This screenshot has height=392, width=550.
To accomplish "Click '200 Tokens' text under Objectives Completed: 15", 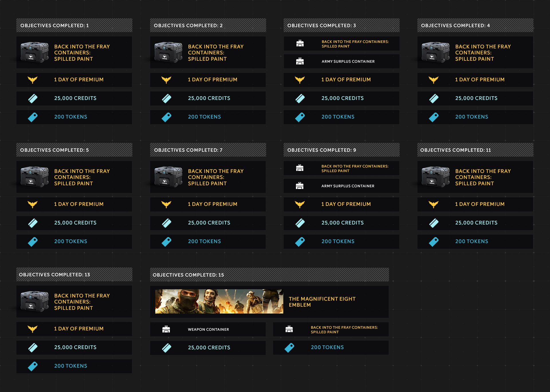I will click(327, 347).
